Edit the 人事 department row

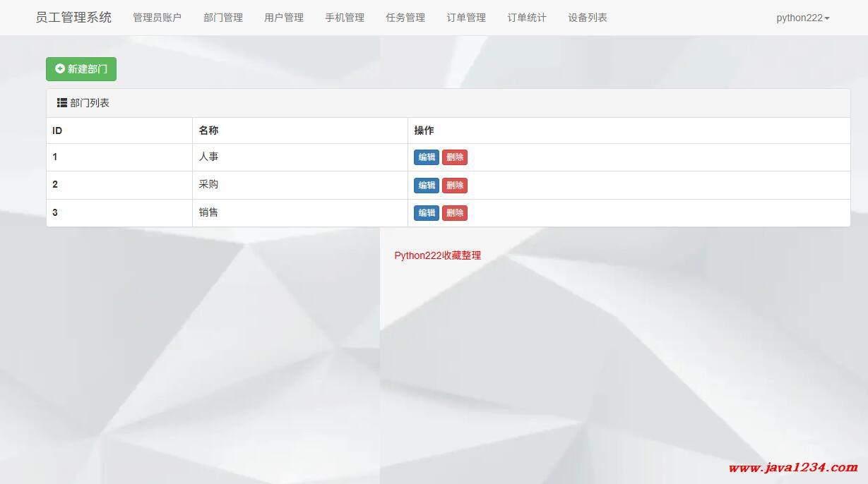pyautogui.click(x=427, y=157)
